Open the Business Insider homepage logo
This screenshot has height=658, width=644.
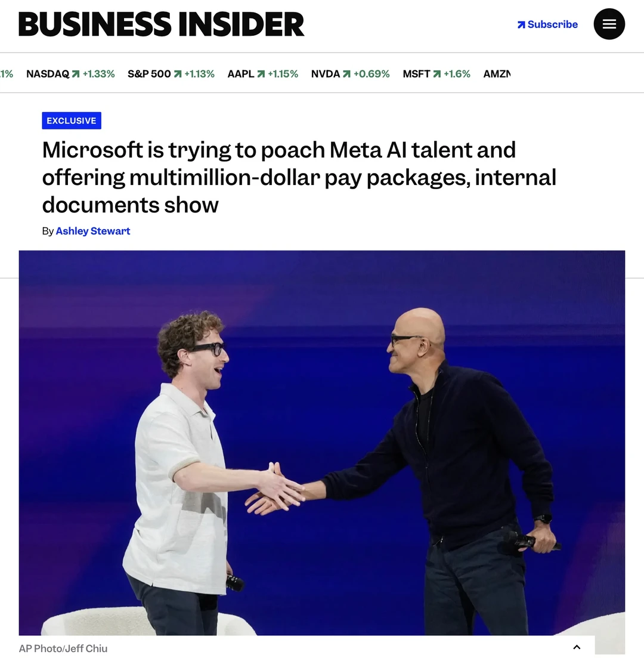click(x=161, y=24)
